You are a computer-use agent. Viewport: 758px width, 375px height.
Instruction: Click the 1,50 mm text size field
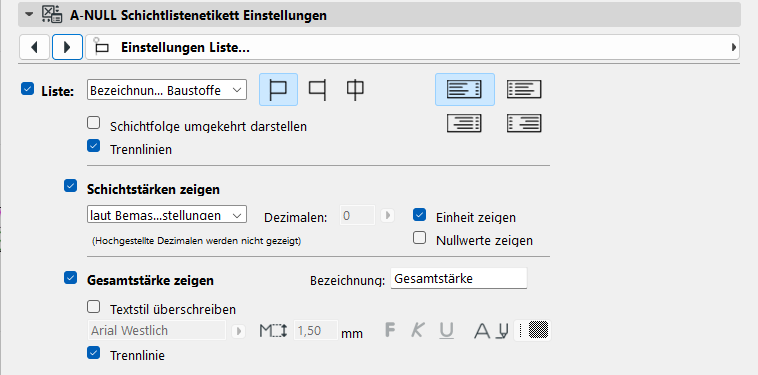pyautogui.click(x=316, y=331)
